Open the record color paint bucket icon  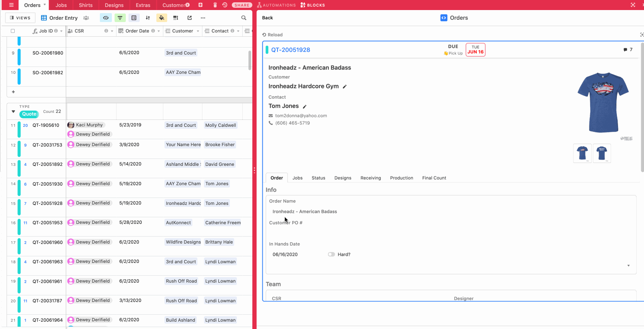coord(162,18)
